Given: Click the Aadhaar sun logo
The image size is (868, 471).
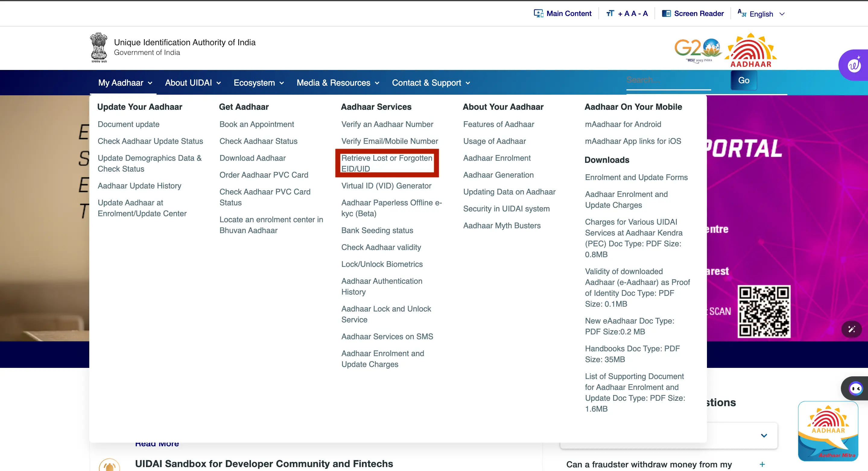Looking at the screenshot, I should (750, 49).
